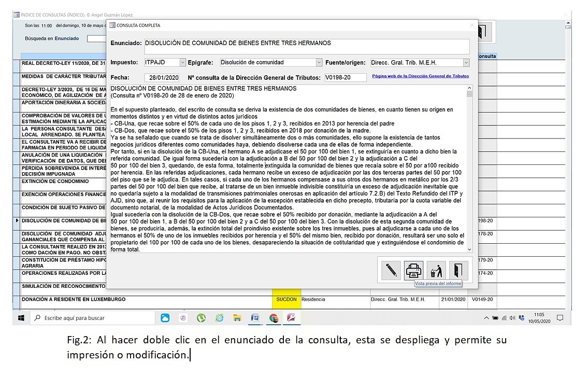Open the blue cloud app in taskbar
The image size is (588, 376).
tap(165, 318)
